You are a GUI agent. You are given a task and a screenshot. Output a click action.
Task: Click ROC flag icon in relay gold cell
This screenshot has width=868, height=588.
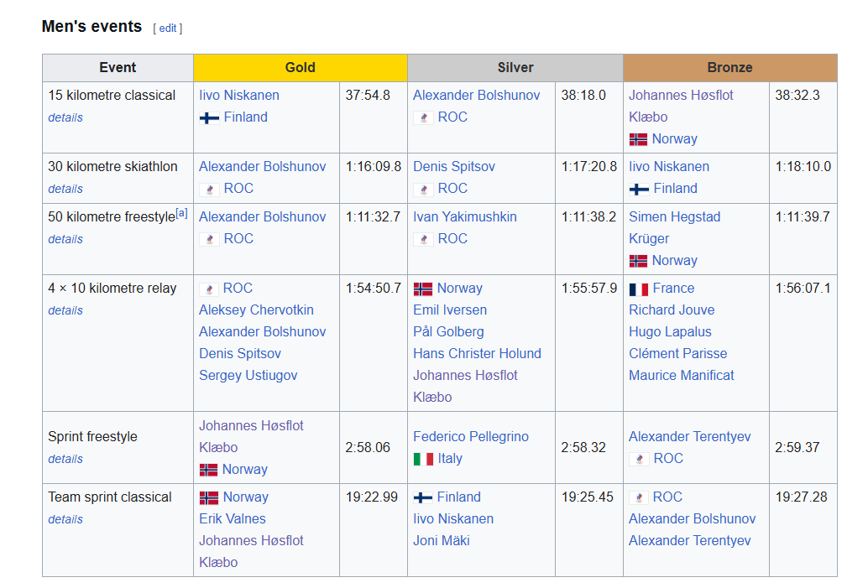click(209, 289)
